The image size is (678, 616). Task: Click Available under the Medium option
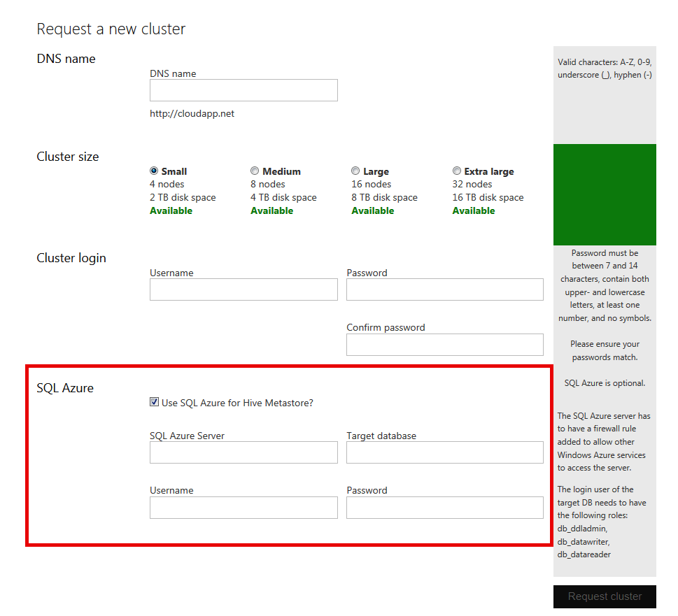(x=272, y=210)
